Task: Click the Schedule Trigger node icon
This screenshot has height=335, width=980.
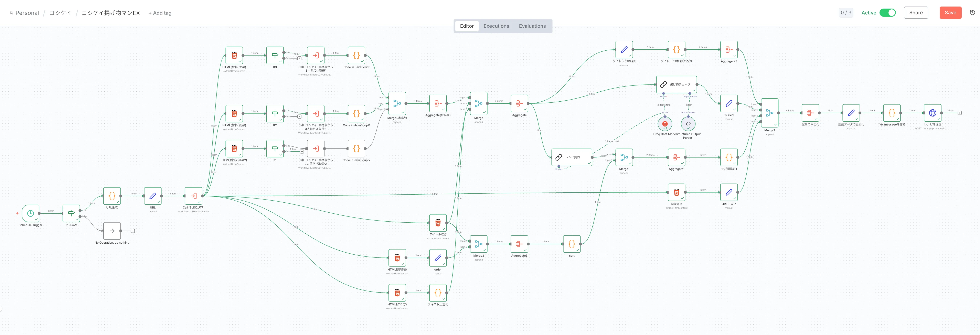Action: coord(30,213)
